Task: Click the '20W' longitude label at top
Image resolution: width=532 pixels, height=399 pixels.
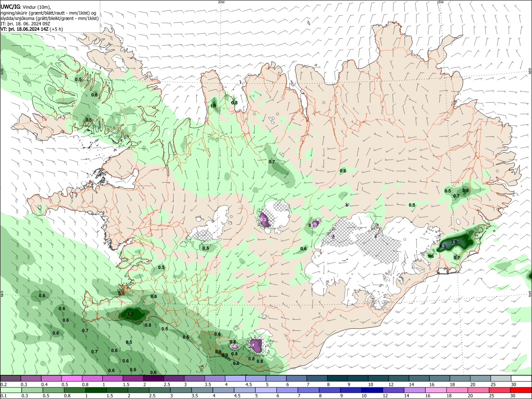Action: click(221, 2)
